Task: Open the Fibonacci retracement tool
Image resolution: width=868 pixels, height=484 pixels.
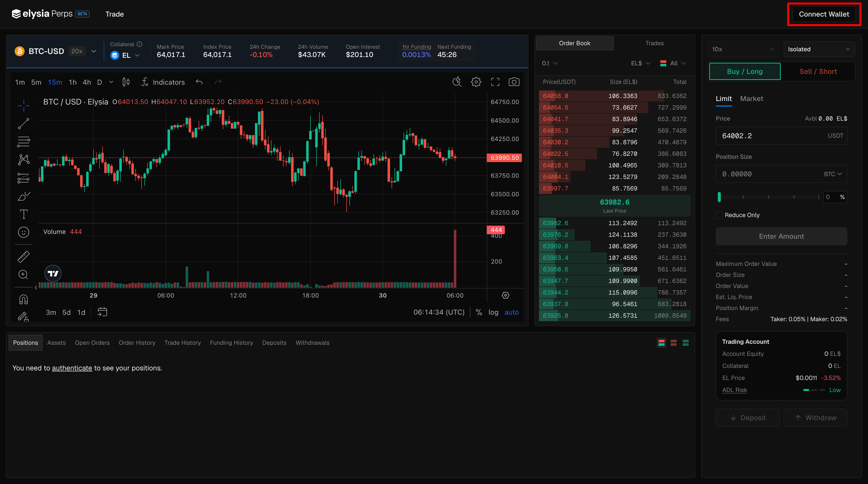Action: click(24, 142)
